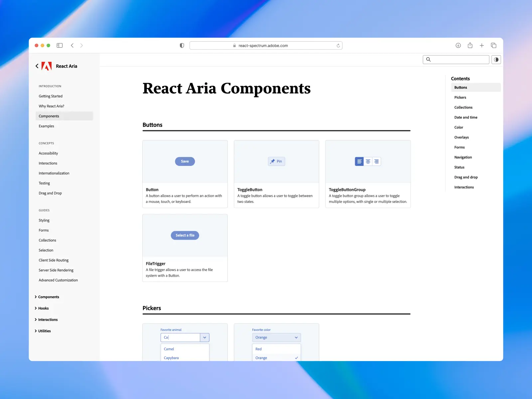Open the Examples page
532x399 pixels.
tap(46, 126)
